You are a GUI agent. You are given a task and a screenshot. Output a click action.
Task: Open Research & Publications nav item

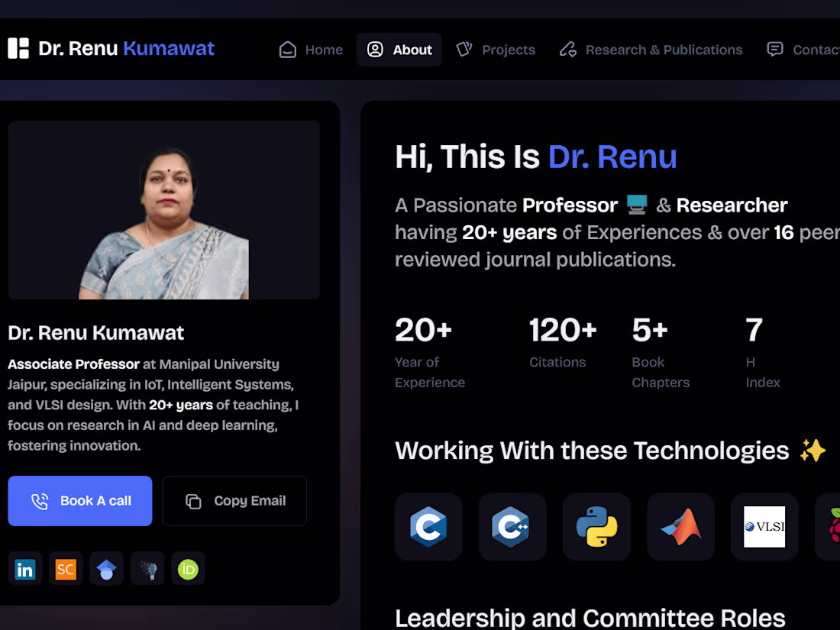click(651, 50)
